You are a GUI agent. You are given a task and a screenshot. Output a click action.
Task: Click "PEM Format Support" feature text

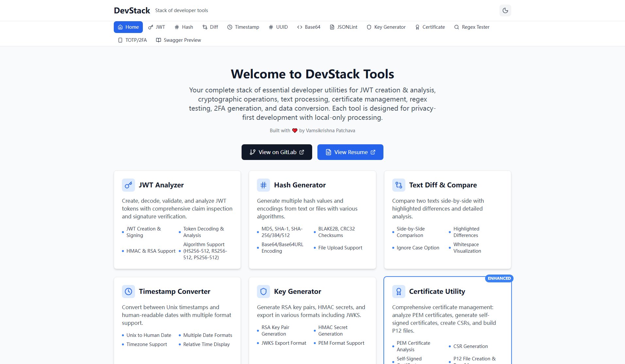(341, 343)
